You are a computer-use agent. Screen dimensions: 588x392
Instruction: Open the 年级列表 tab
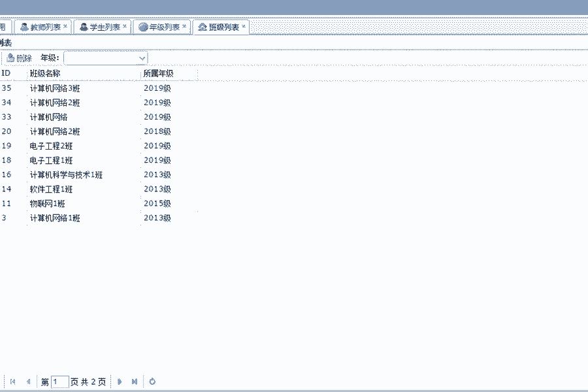pos(162,27)
